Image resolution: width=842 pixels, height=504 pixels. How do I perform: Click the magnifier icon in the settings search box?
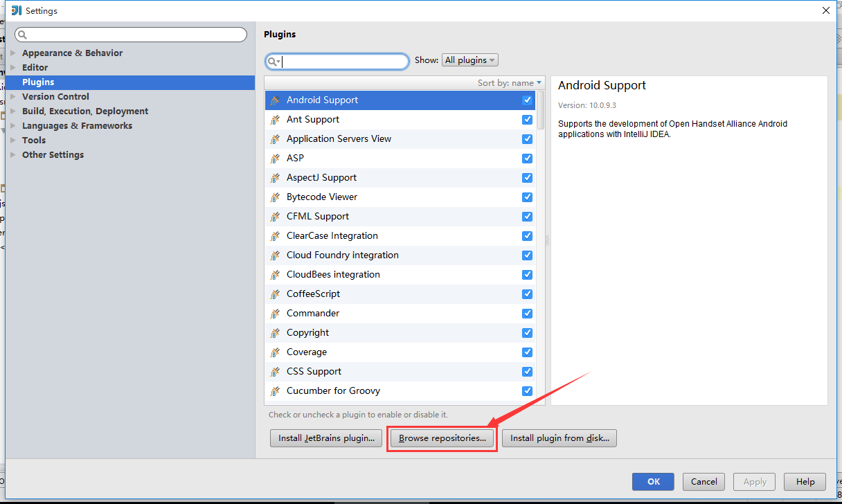click(x=22, y=35)
